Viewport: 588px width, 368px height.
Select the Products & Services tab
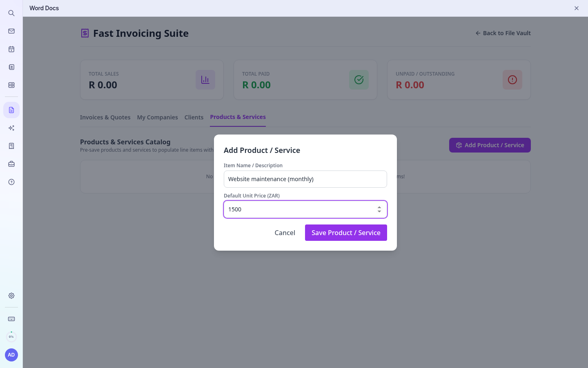(x=238, y=117)
